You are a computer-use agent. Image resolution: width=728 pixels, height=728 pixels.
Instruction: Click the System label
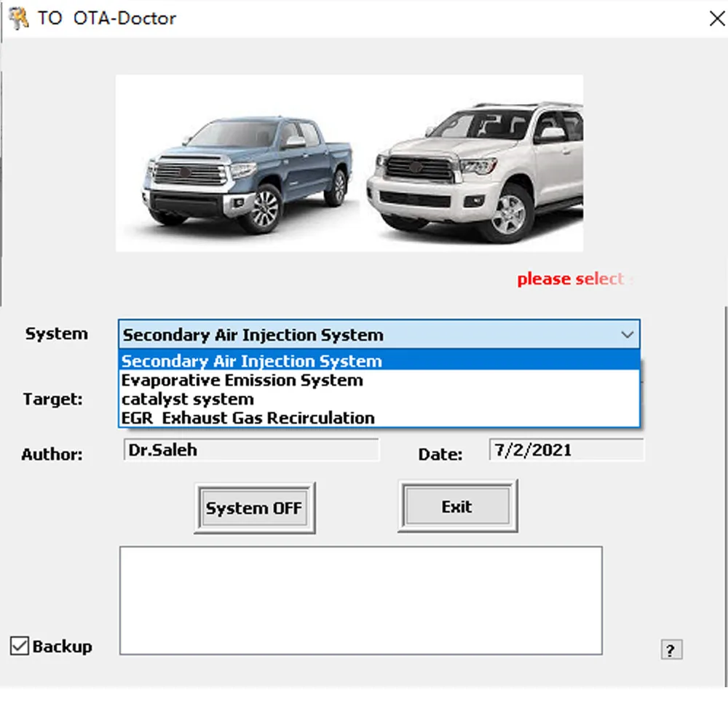pyautogui.click(x=57, y=333)
